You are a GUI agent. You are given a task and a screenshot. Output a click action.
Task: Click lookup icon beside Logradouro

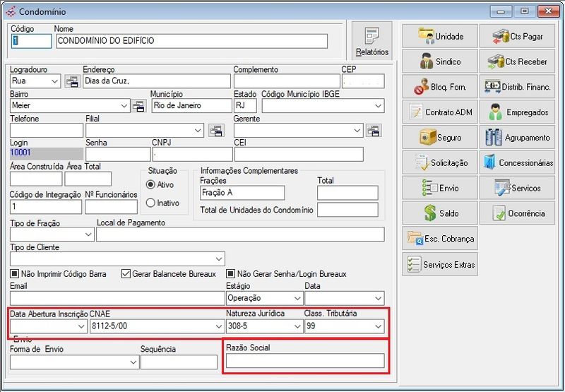coord(73,81)
